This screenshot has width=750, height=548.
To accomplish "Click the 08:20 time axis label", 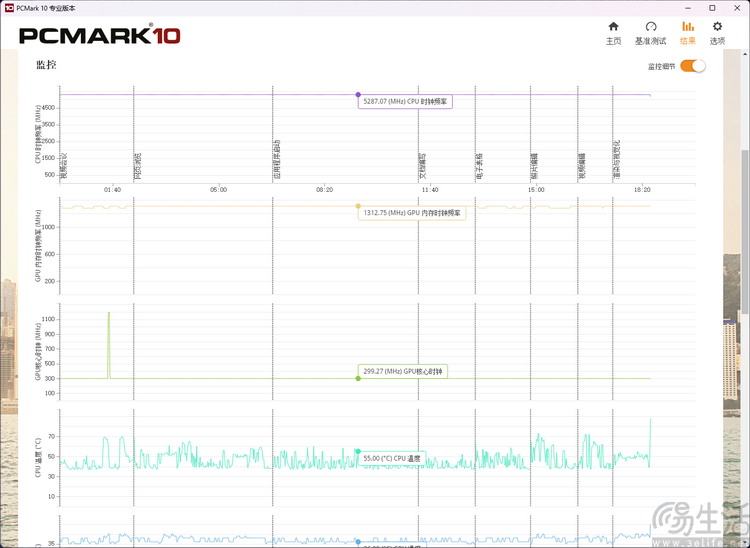I will (324, 190).
